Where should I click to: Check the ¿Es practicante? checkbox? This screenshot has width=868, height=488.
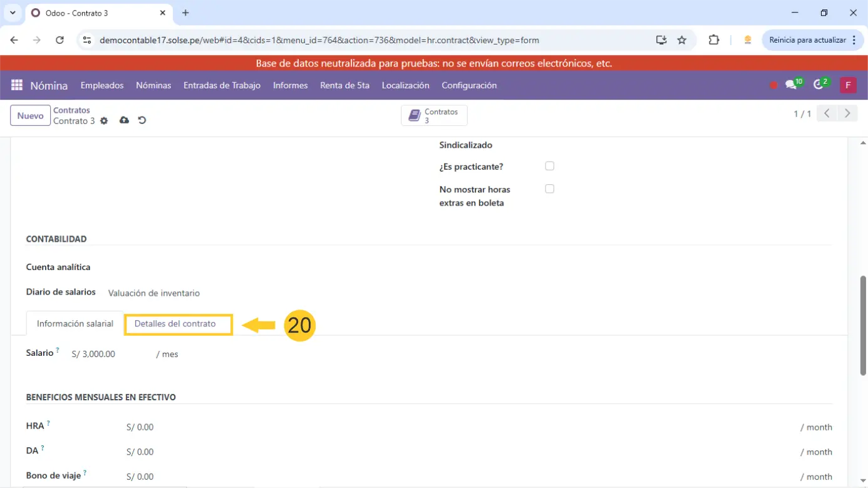(x=549, y=166)
